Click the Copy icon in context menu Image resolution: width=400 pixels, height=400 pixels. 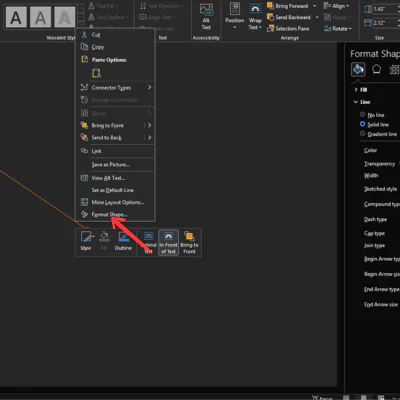pos(84,47)
